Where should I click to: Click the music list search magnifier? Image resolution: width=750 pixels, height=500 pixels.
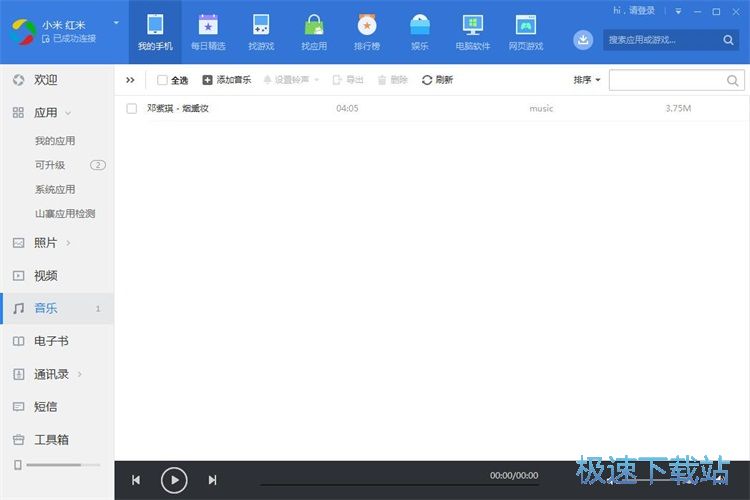(x=732, y=80)
